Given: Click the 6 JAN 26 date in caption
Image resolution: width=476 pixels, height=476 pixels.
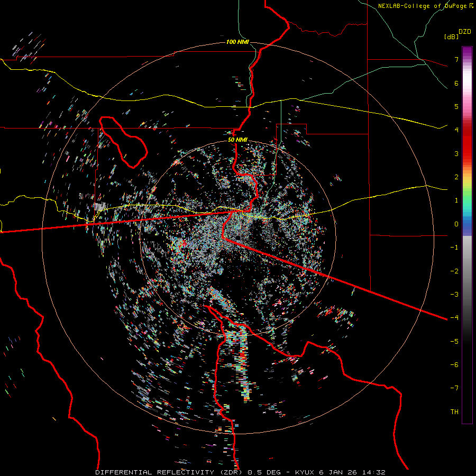Looking at the screenshot, I should 337,472.
